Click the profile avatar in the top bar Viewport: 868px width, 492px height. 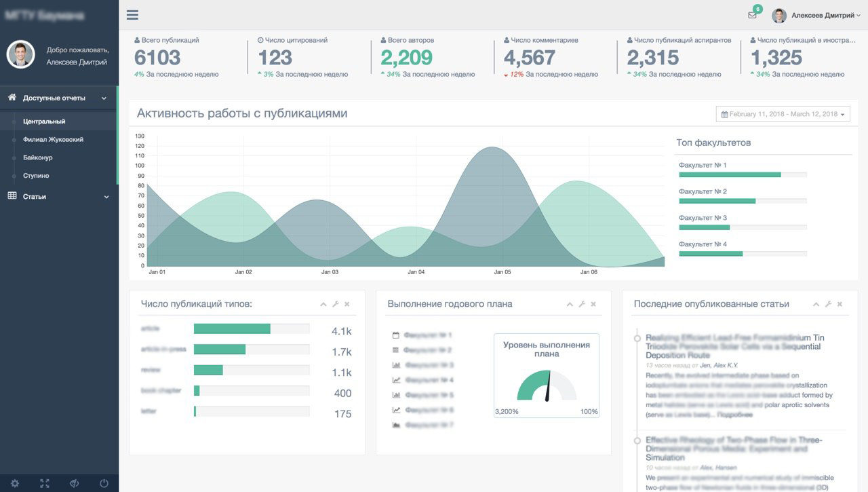click(779, 15)
